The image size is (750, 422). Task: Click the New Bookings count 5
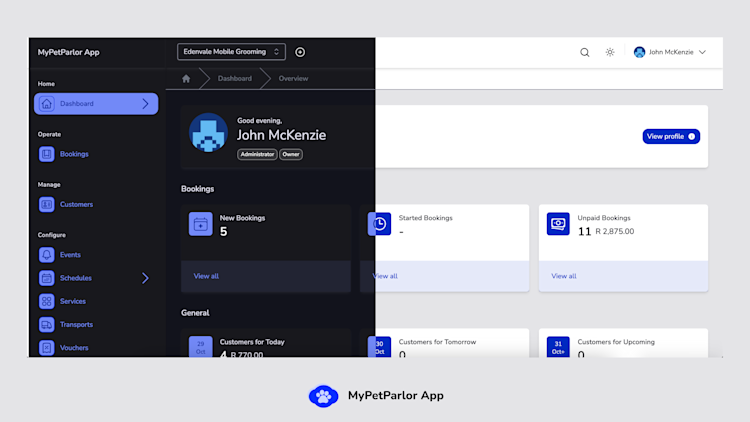pos(223,232)
